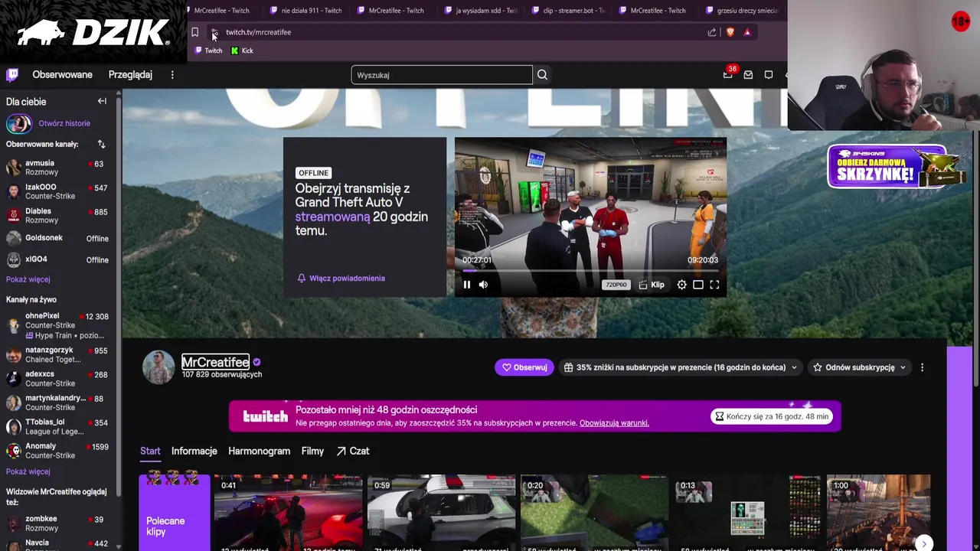980x551 pixels.
Task: Open the Start tab
Action: (x=150, y=451)
